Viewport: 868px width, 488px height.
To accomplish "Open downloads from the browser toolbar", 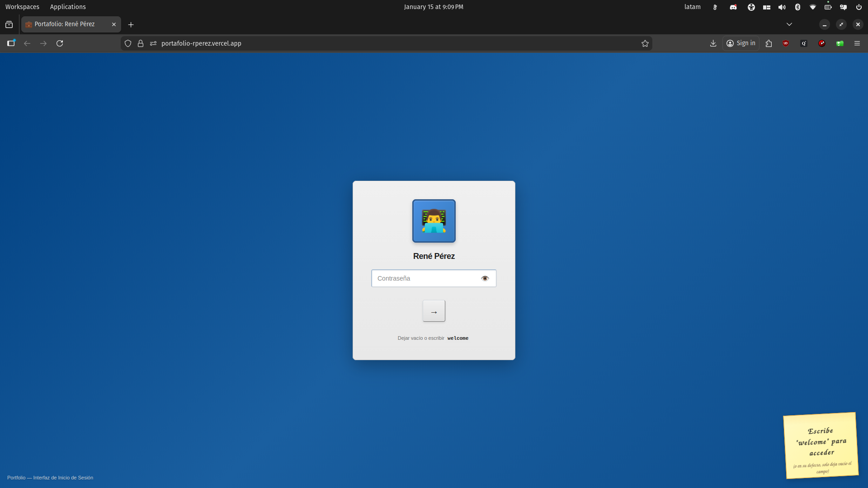I will (713, 43).
